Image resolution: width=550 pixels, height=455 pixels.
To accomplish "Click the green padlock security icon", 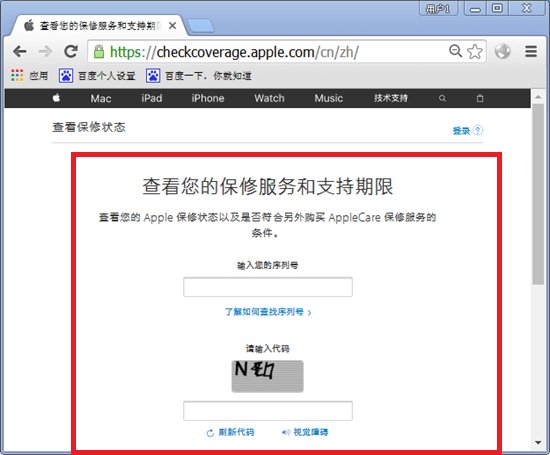I will coord(99,52).
